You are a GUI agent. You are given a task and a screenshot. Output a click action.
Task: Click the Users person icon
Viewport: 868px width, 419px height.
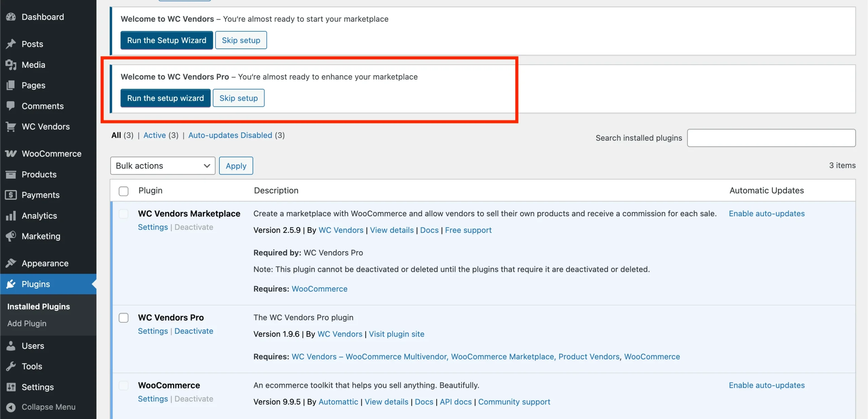click(x=11, y=346)
